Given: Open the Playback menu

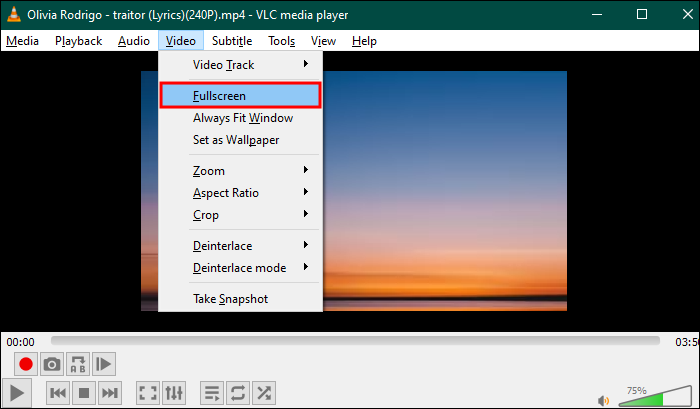Looking at the screenshot, I should click(x=79, y=41).
